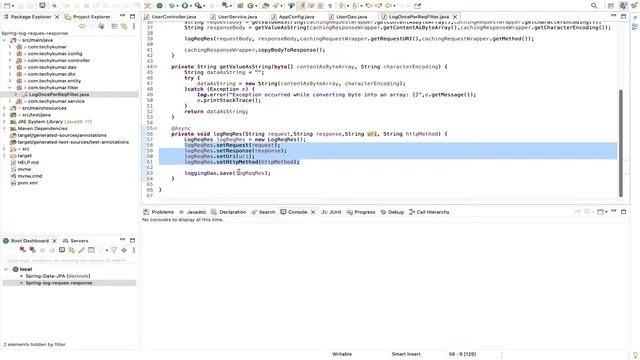Viewport: 640px width, 360px height.
Task: Switch to UserService.java editor tab
Action: point(234,17)
